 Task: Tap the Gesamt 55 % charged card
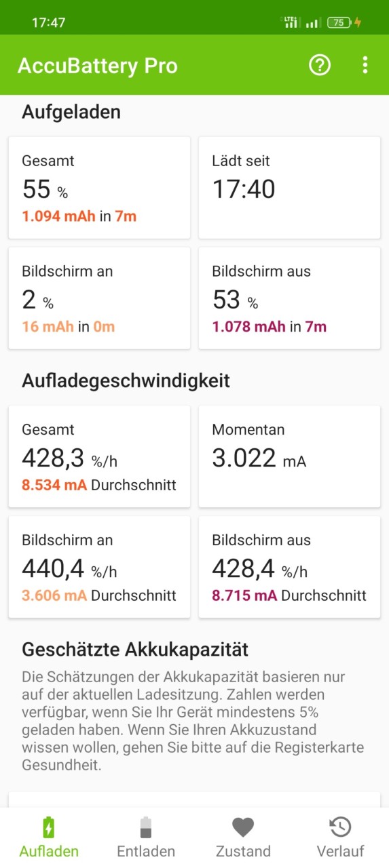[99, 188]
